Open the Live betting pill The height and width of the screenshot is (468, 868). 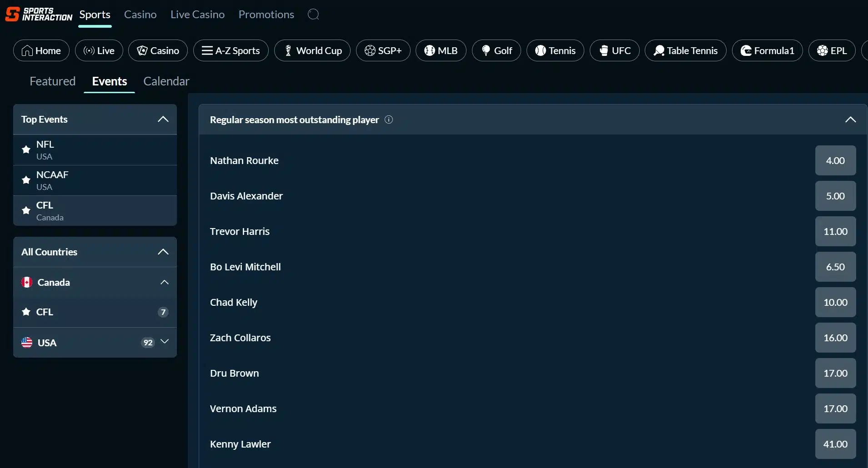99,50
